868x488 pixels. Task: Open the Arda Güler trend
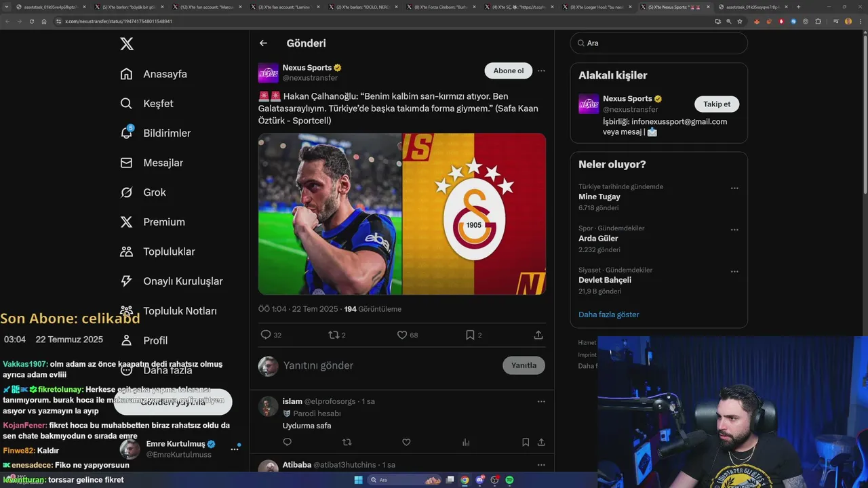pyautogui.click(x=598, y=239)
